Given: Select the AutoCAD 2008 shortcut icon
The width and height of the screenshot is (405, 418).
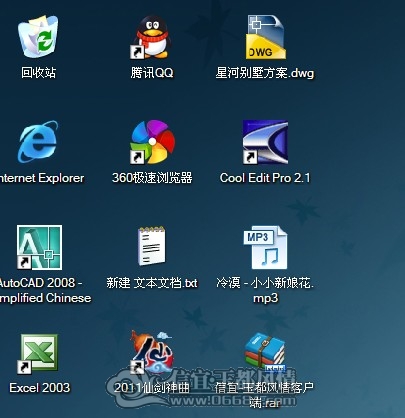Looking at the screenshot, I should [39, 247].
